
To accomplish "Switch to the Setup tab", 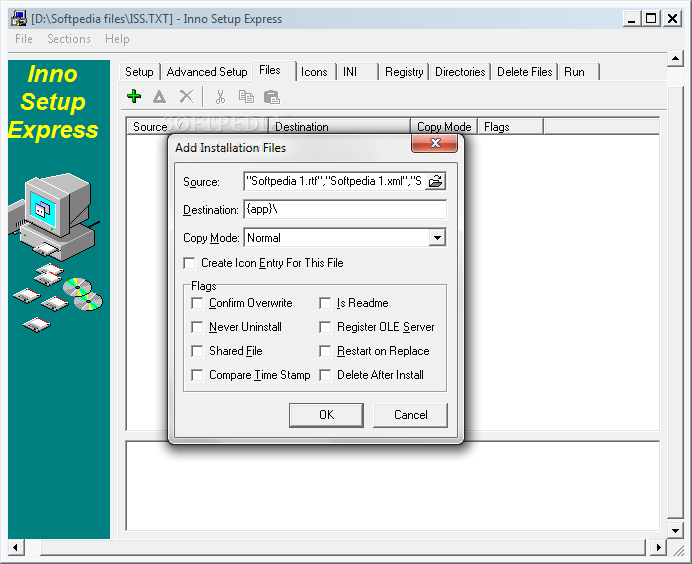I will [x=139, y=72].
